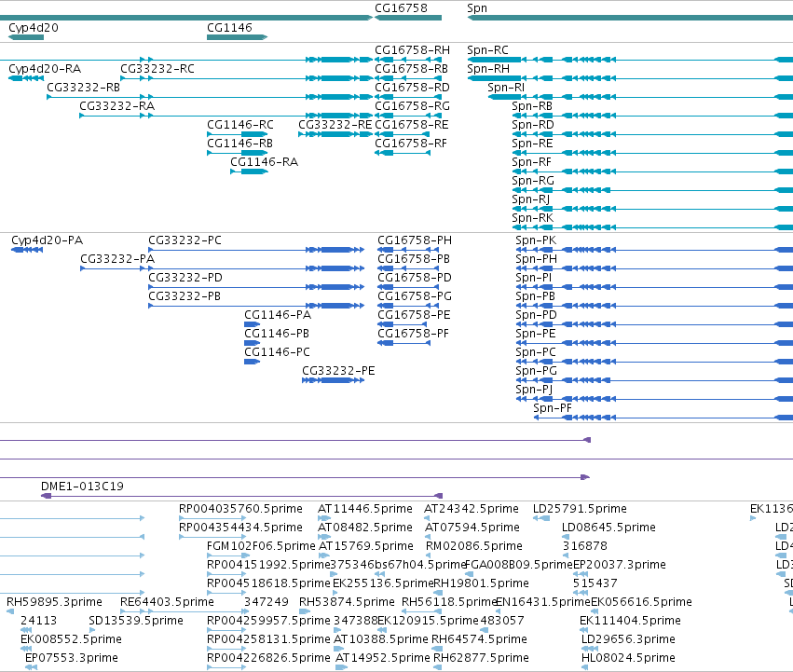Click the AT14952.5prime EST label
This screenshot has height=672, width=793.
383,658
